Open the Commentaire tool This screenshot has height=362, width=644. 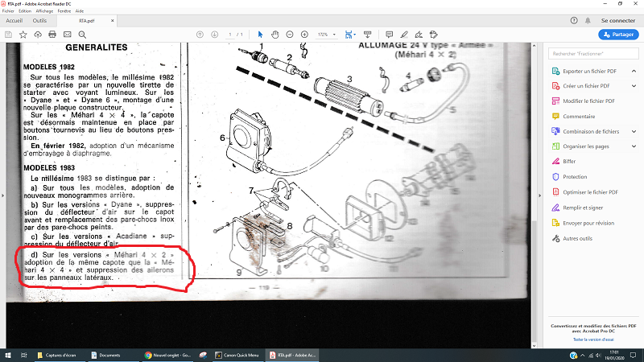click(x=579, y=116)
